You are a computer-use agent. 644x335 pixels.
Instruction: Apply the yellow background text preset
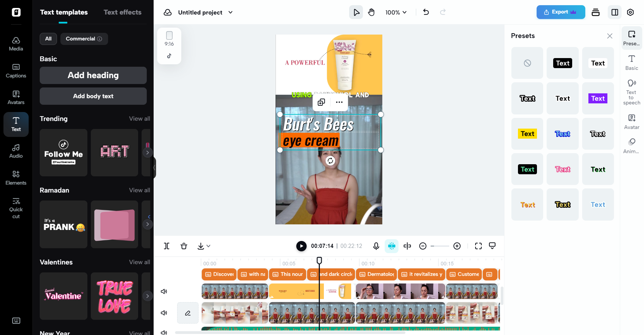click(527, 134)
